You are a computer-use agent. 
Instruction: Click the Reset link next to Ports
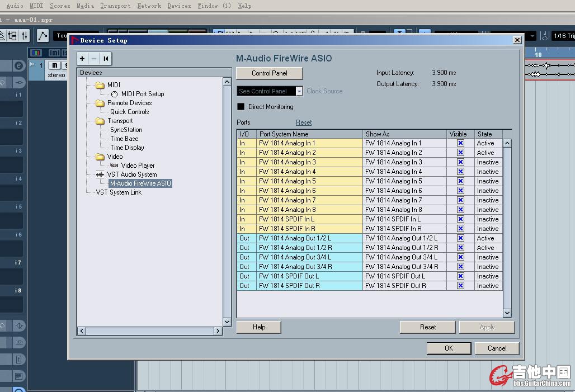pos(304,122)
